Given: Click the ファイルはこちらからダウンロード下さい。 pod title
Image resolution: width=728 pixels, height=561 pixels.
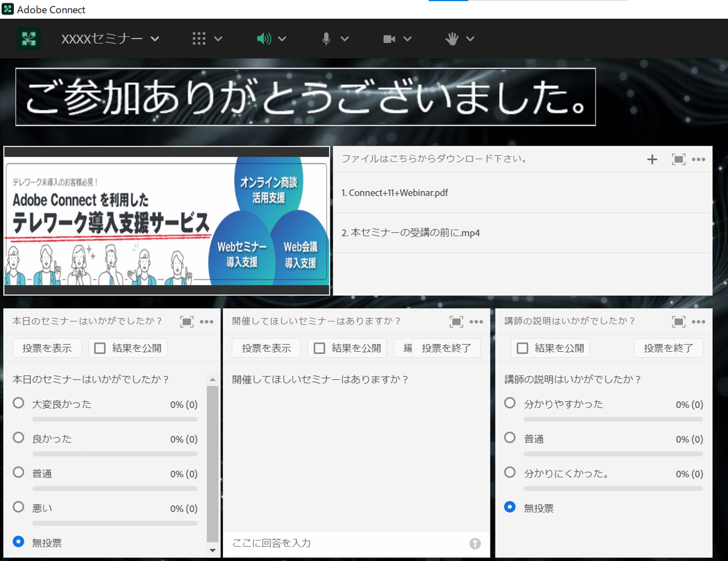Looking at the screenshot, I should [x=435, y=159].
